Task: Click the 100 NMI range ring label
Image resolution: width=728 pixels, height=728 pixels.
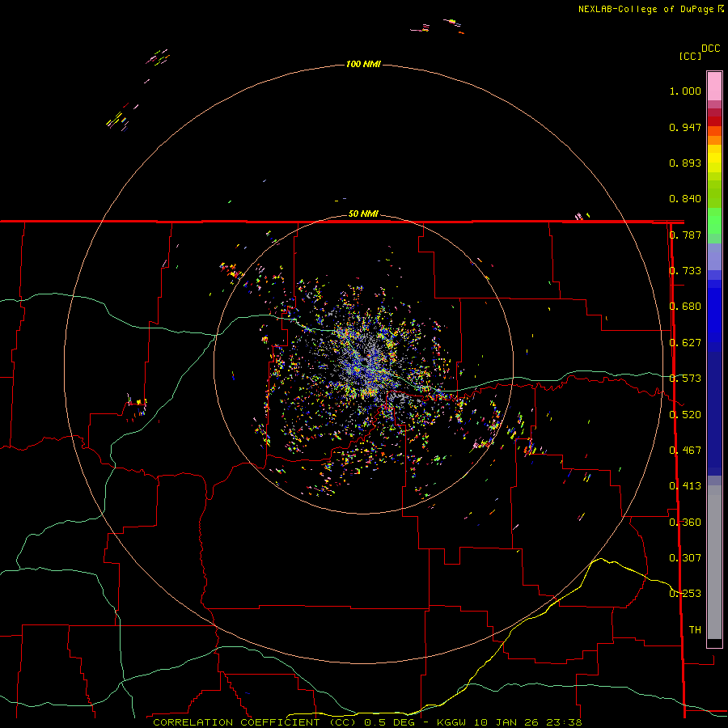Action: point(363,64)
